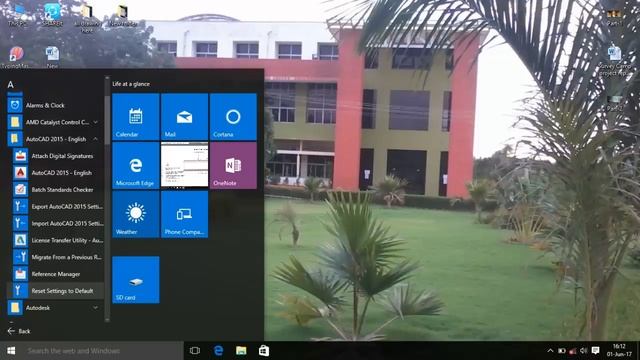Click the Alarms & Clock label

[x=45, y=105]
